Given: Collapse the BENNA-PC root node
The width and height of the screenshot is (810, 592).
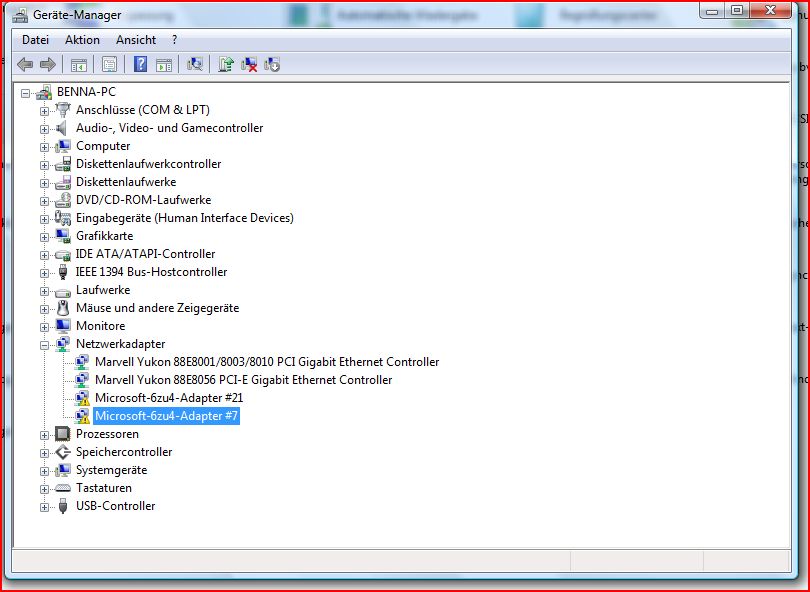Looking at the screenshot, I should 25,94.
